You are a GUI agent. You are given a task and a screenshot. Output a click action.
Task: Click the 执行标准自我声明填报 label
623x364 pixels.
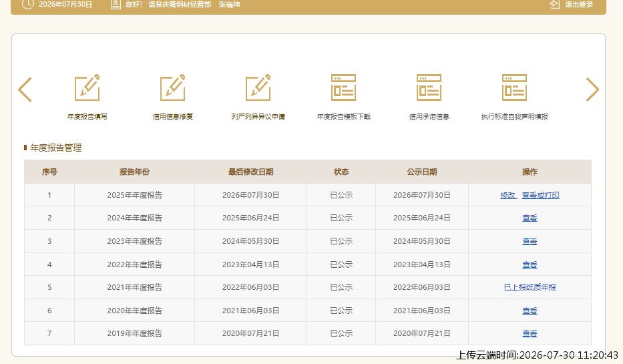click(515, 116)
